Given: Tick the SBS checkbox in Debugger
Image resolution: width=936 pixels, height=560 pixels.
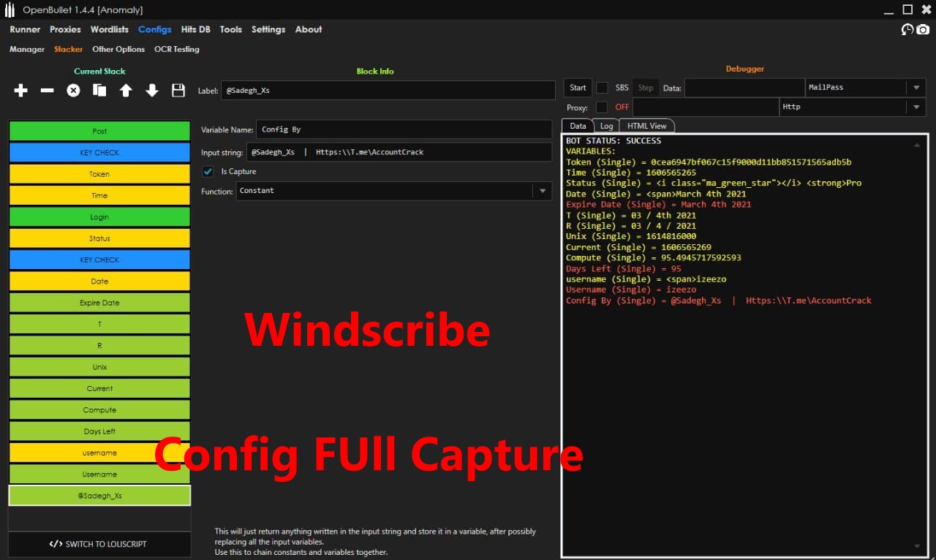Looking at the screenshot, I should 602,88.
